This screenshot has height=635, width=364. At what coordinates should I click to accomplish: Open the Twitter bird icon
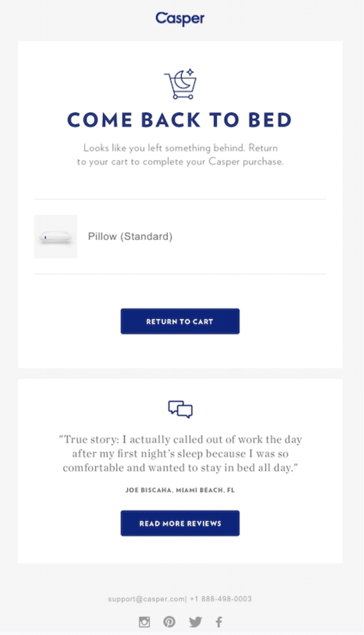click(195, 622)
